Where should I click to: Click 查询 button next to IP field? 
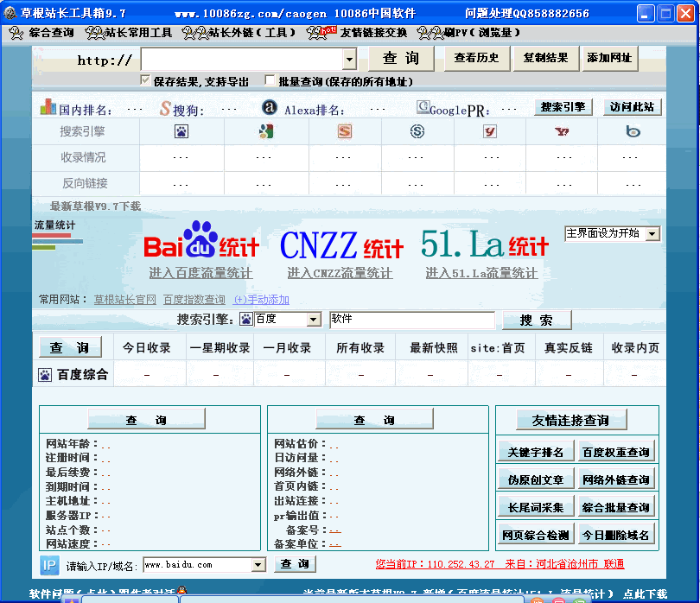tap(295, 564)
